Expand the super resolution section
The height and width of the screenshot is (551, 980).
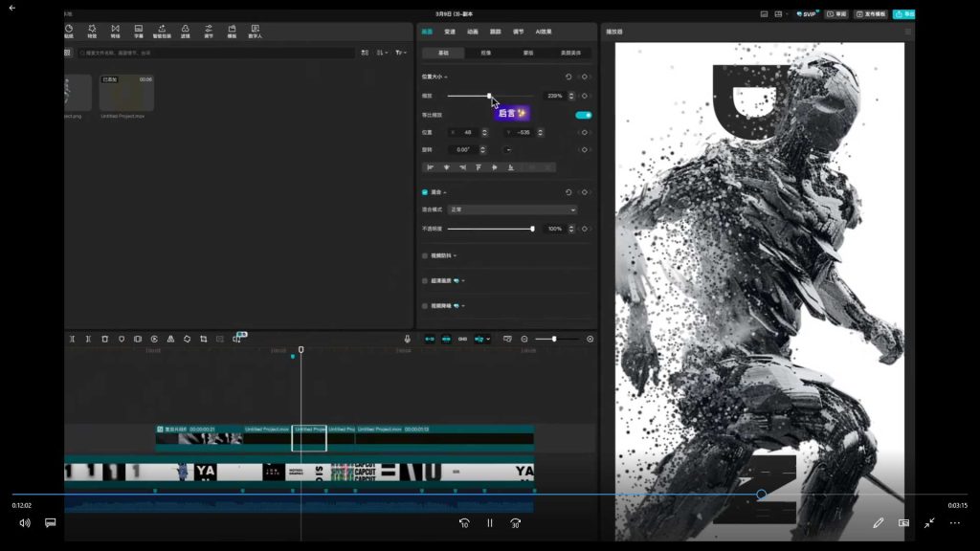point(463,280)
